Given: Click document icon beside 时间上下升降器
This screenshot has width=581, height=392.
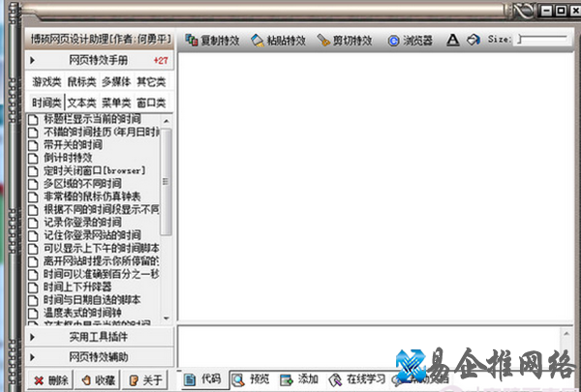Looking at the screenshot, I should 33,287.
